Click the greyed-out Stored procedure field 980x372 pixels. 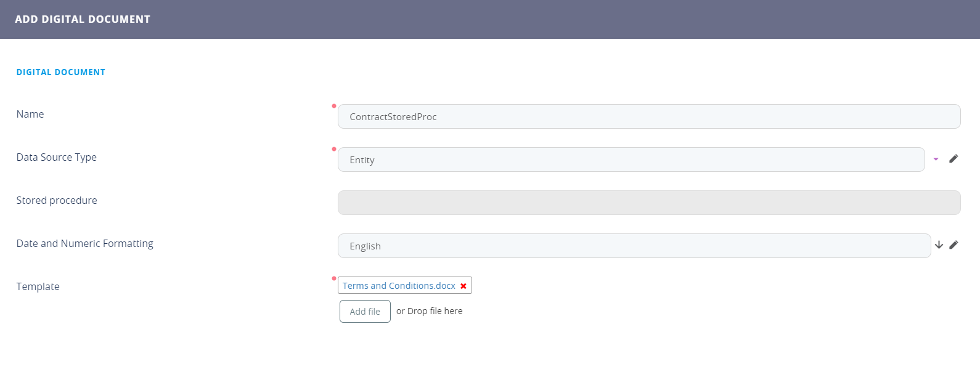[x=648, y=203]
